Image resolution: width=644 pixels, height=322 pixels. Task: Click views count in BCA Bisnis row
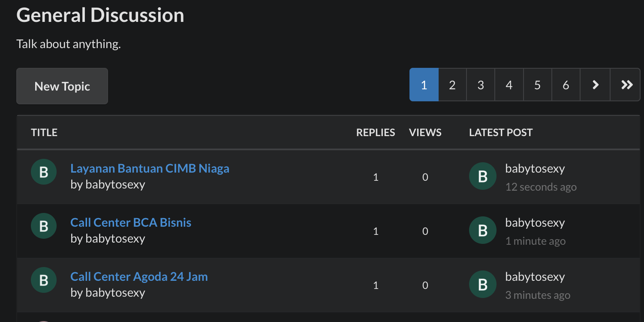(x=425, y=231)
